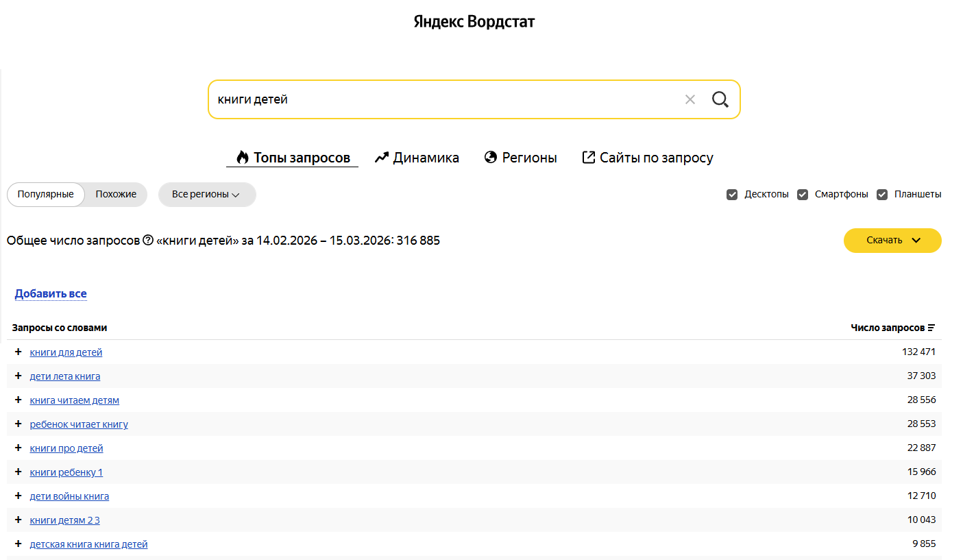Screen dimensions: 963x560
Task: Select the count value 10 043
Action: pos(921,520)
